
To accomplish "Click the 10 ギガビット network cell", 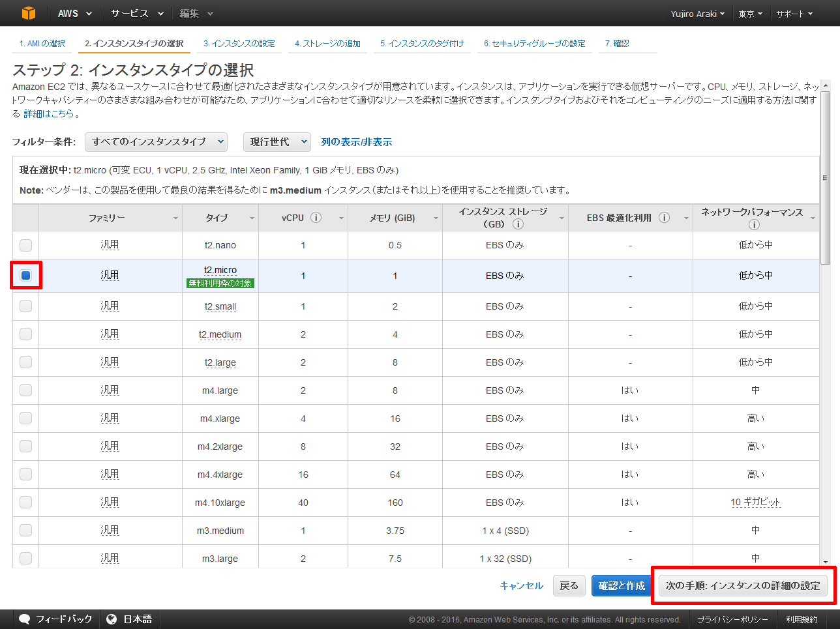I will click(755, 502).
